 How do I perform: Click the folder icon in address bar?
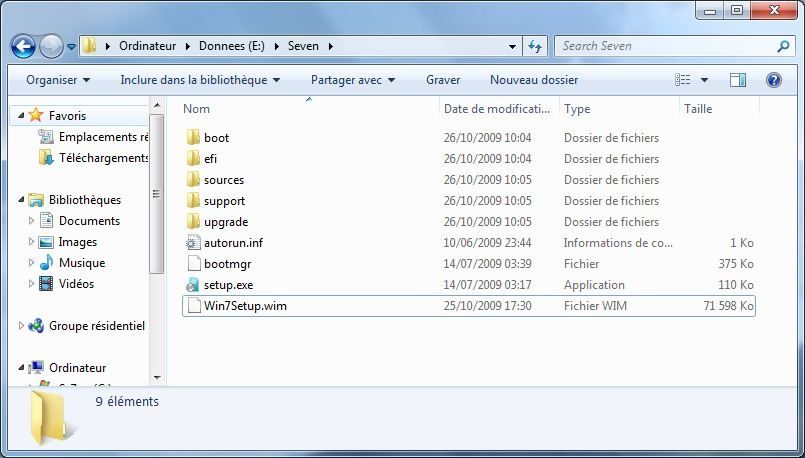[89, 46]
